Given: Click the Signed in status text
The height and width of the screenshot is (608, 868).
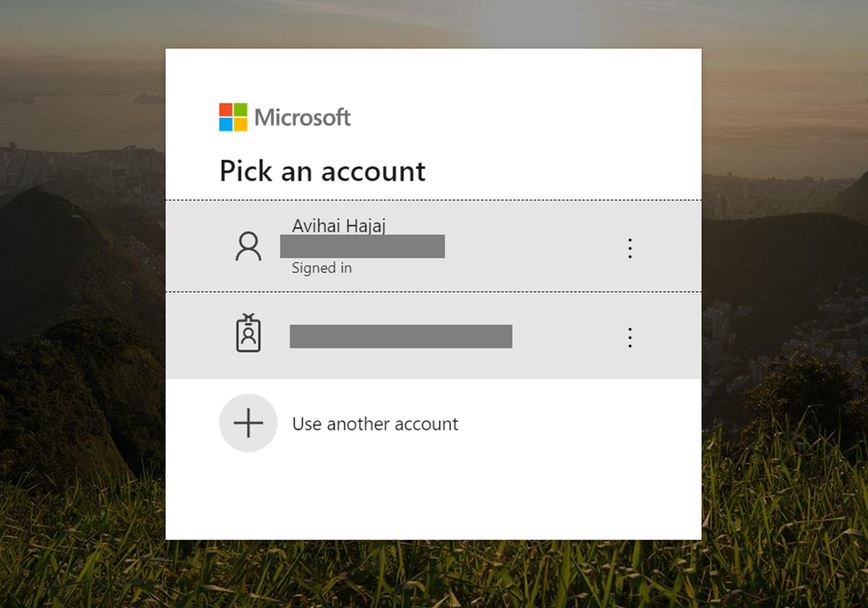Looking at the screenshot, I should pyautogui.click(x=321, y=268).
